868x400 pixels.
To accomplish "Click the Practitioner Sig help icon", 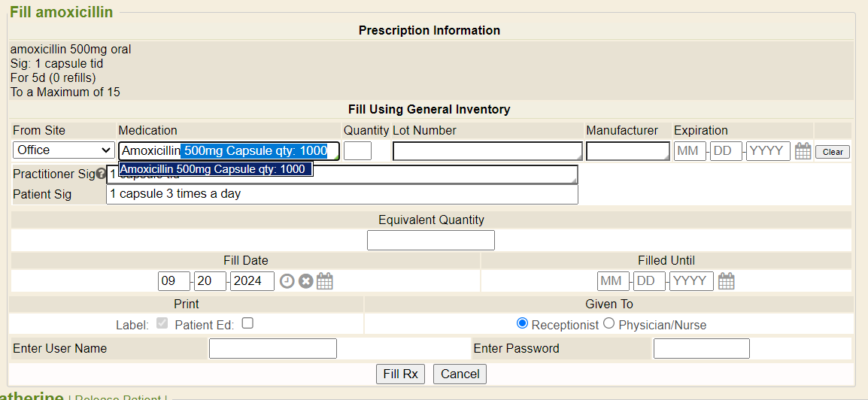I will tap(101, 174).
